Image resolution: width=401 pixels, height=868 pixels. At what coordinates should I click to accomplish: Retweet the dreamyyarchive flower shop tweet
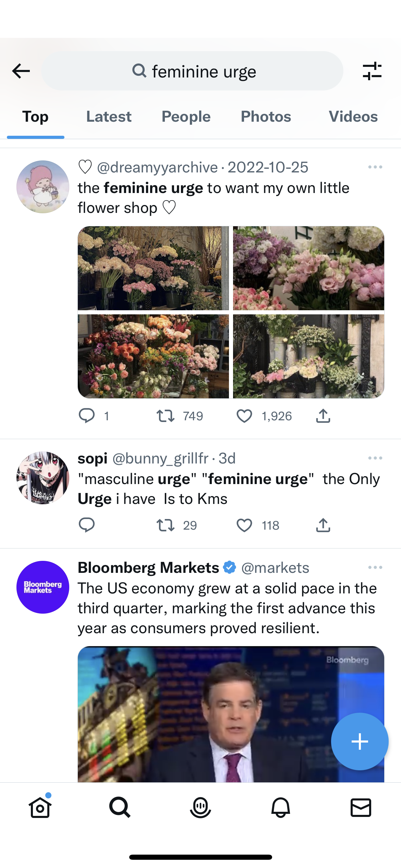tap(166, 416)
